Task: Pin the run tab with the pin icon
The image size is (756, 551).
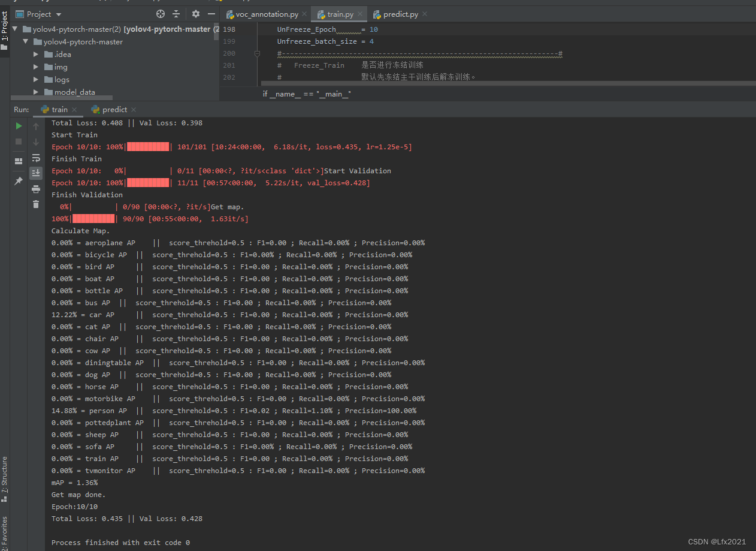Action: pyautogui.click(x=19, y=180)
